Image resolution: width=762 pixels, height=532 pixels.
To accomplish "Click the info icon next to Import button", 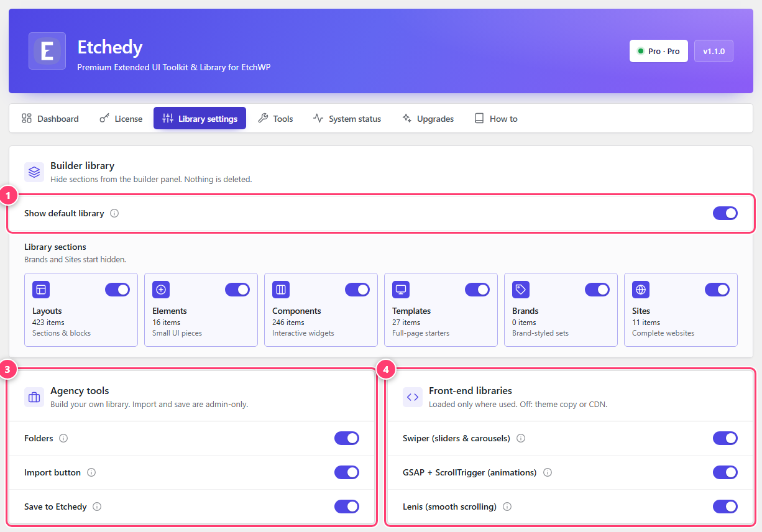I will [x=91, y=472].
